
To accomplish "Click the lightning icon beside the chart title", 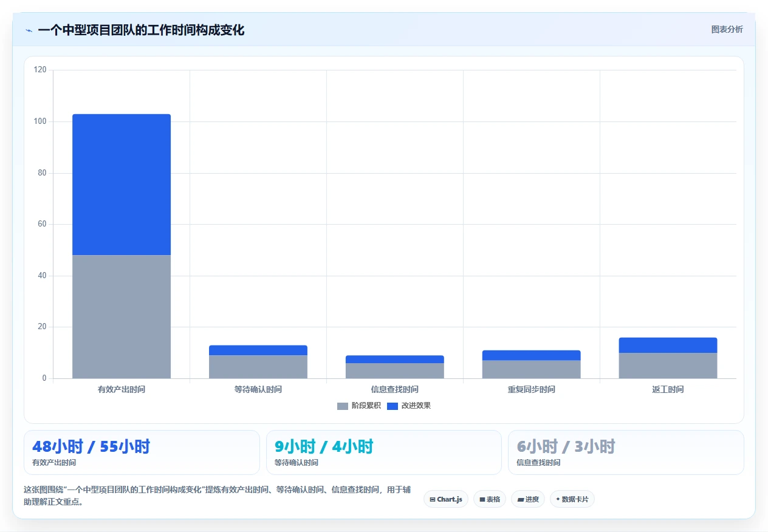I will [x=29, y=30].
